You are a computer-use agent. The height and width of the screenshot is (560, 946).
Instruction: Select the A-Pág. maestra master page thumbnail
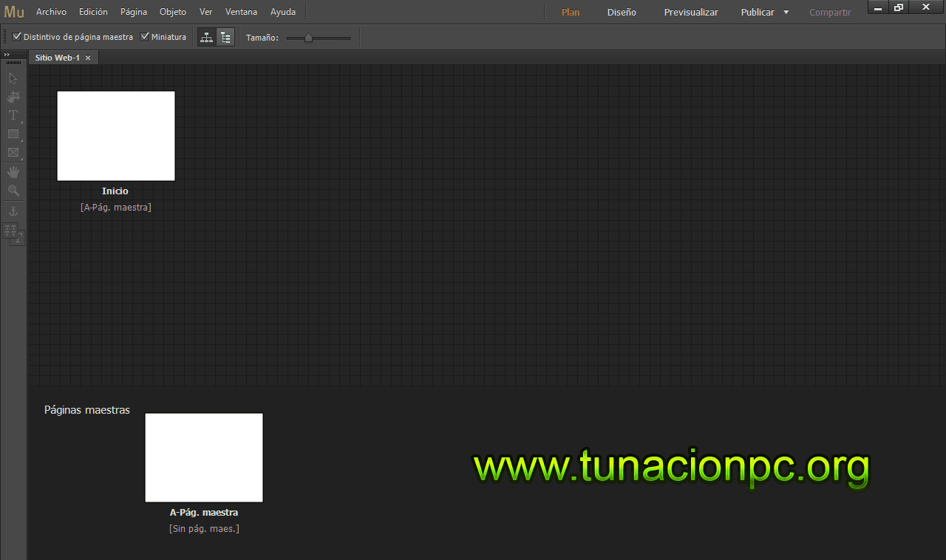tap(204, 457)
